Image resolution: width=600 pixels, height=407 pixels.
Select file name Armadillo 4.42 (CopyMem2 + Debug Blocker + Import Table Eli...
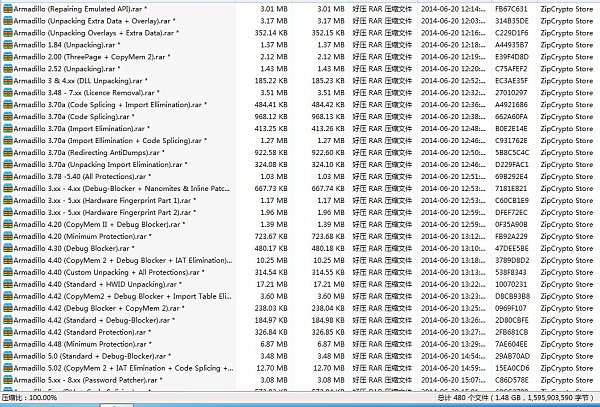[x=123, y=296]
